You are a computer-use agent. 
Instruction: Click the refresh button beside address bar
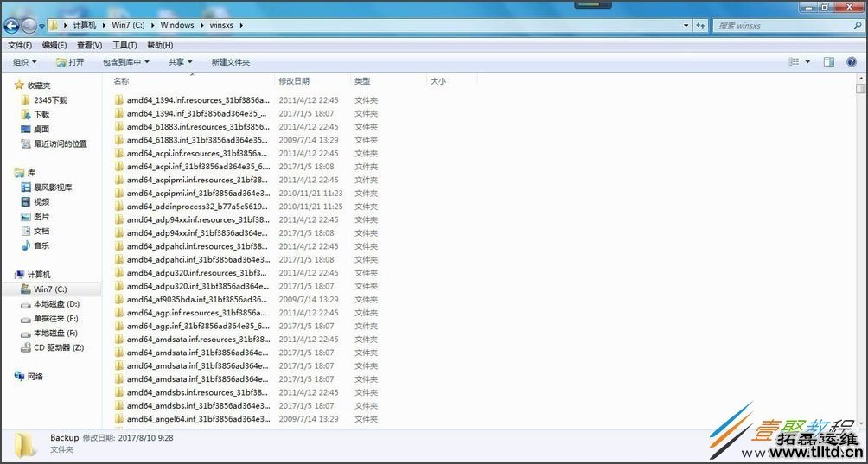pos(701,25)
